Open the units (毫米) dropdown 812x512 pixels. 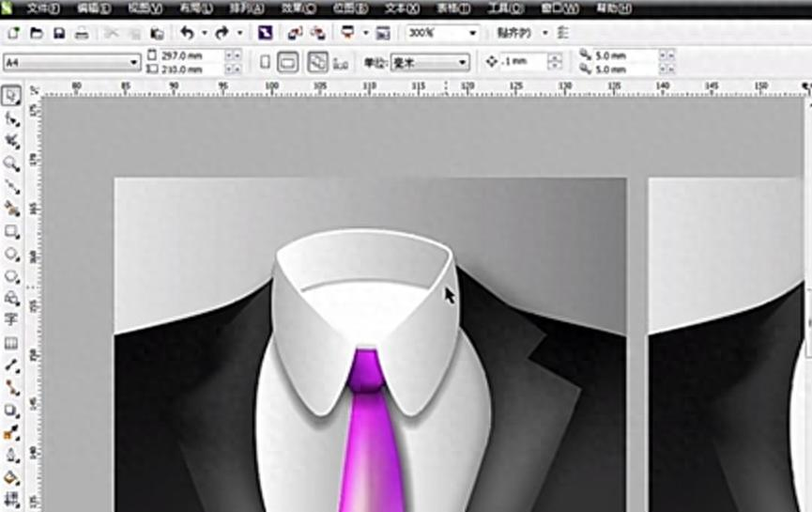[463, 63]
